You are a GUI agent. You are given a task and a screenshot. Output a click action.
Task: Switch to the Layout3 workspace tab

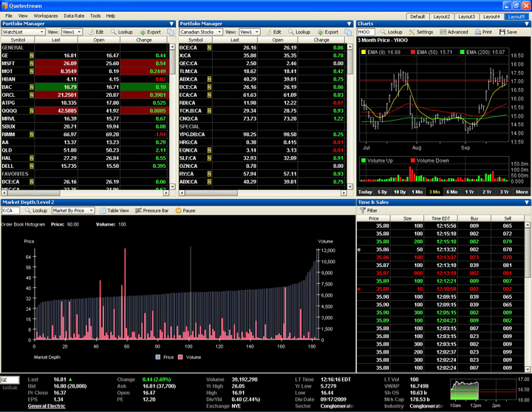point(467,16)
